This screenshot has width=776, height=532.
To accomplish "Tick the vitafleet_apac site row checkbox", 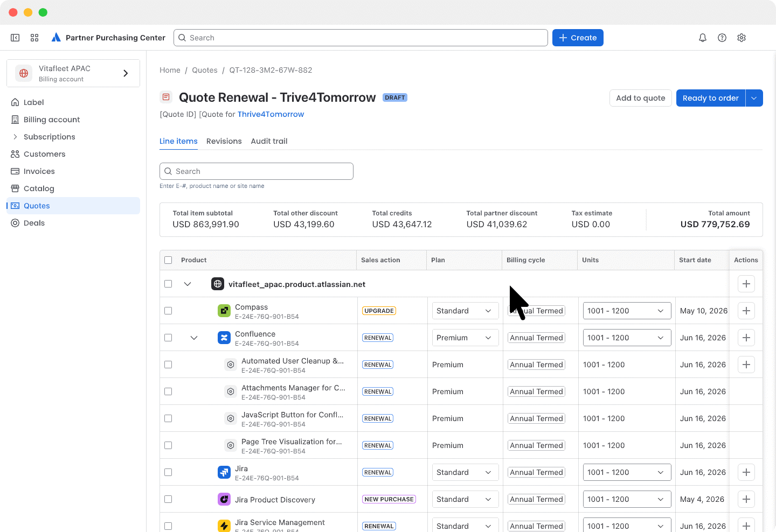I will 168,284.
